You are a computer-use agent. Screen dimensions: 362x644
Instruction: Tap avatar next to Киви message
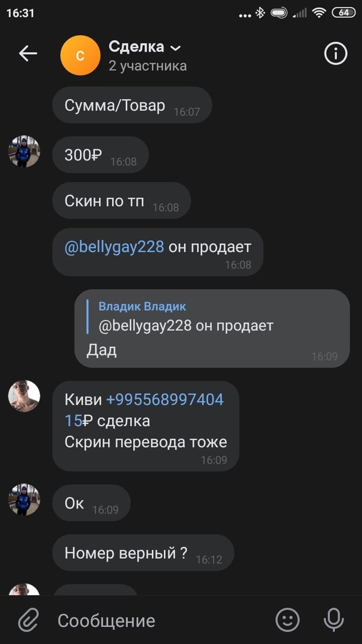pyautogui.click(x=24, y=396)
